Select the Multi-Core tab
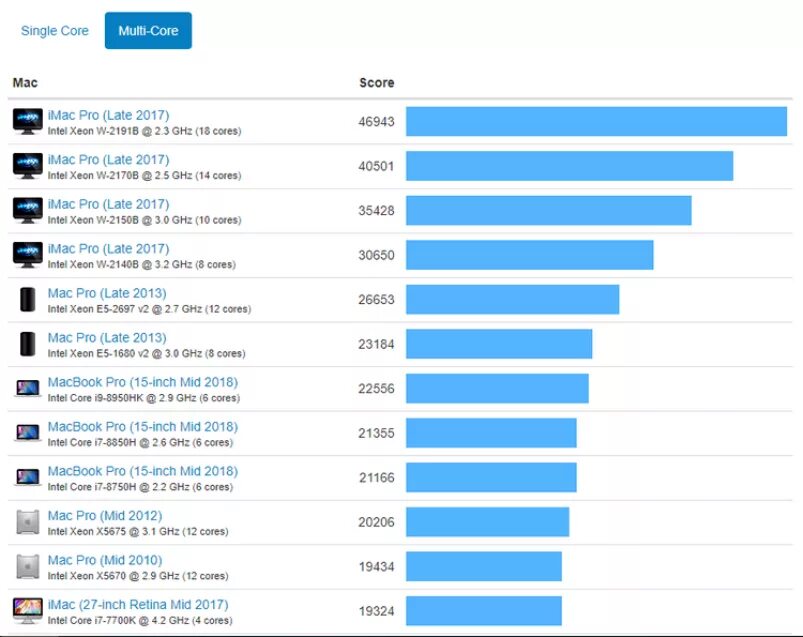This screenshot has width=803, height=637. (149, 31)
